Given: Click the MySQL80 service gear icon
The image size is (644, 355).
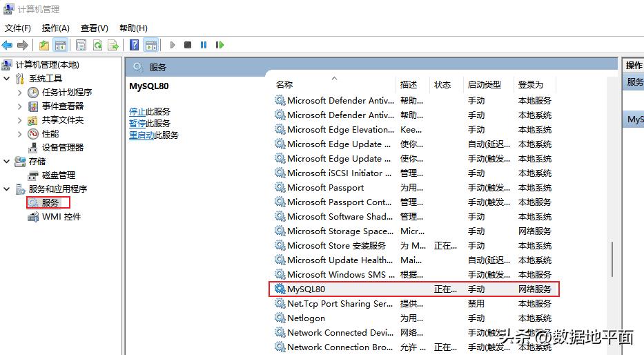Looking at the screenshot, I should point(280,289).
